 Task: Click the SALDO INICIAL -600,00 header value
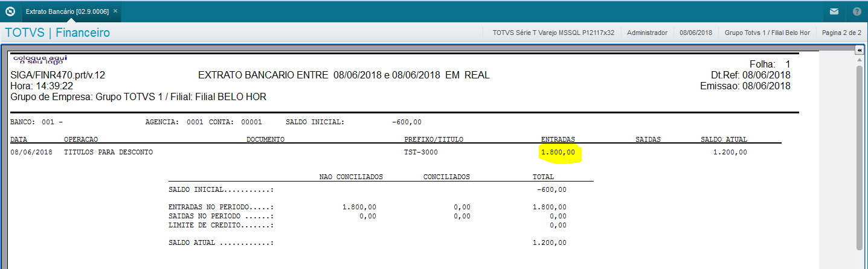tap(407, 122)
